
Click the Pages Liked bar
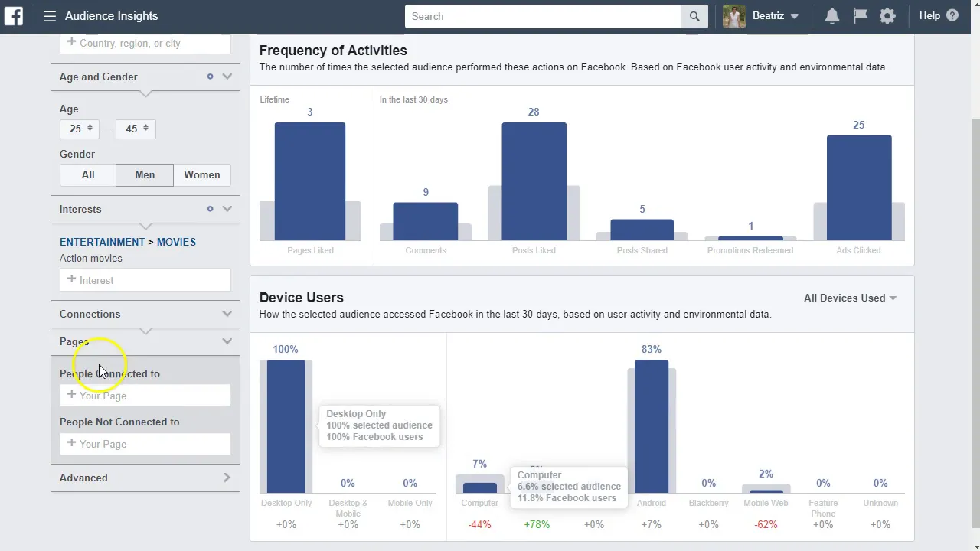click(310, 181)
